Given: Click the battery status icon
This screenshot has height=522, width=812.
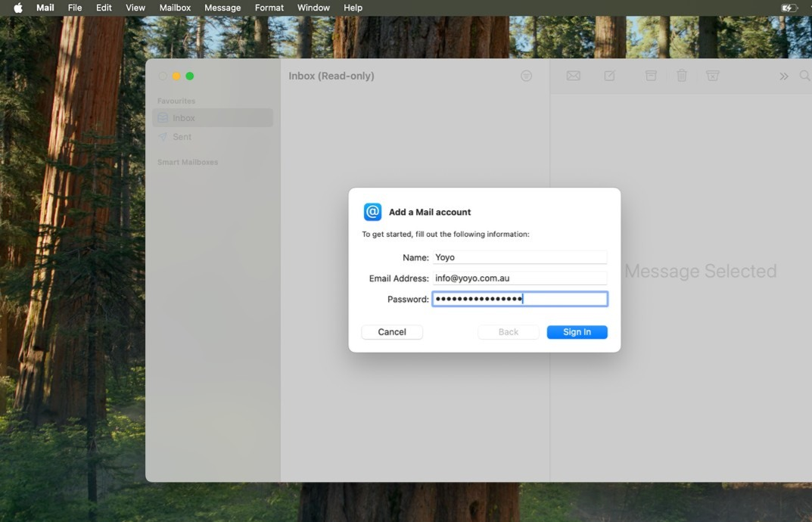Looking at the screenshot, I should point(789,8).
